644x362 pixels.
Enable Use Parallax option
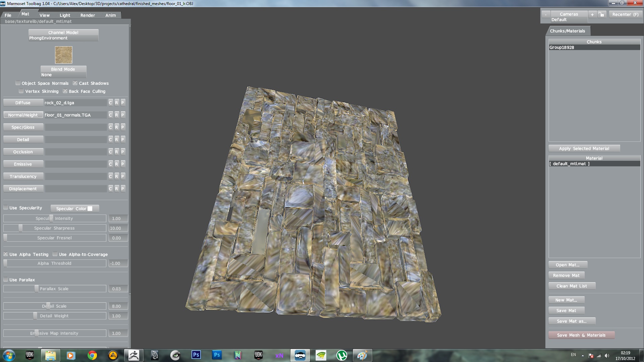[6, 280]
